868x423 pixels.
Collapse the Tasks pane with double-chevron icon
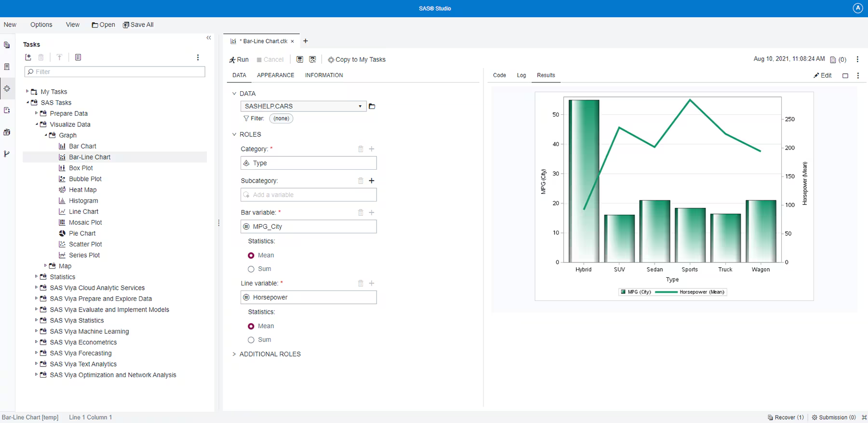pyautogui.click(x=209, y=38)
